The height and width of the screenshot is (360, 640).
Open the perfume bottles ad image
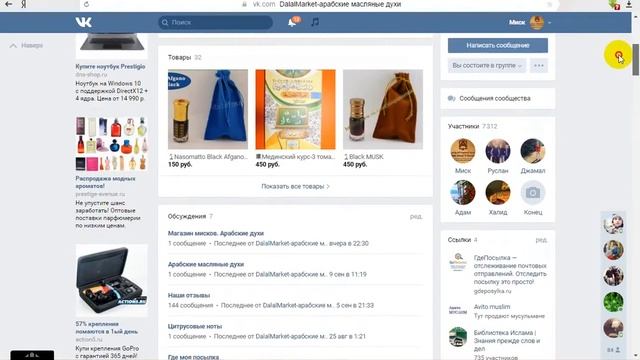pyautogui.click(x=111, y=143)
